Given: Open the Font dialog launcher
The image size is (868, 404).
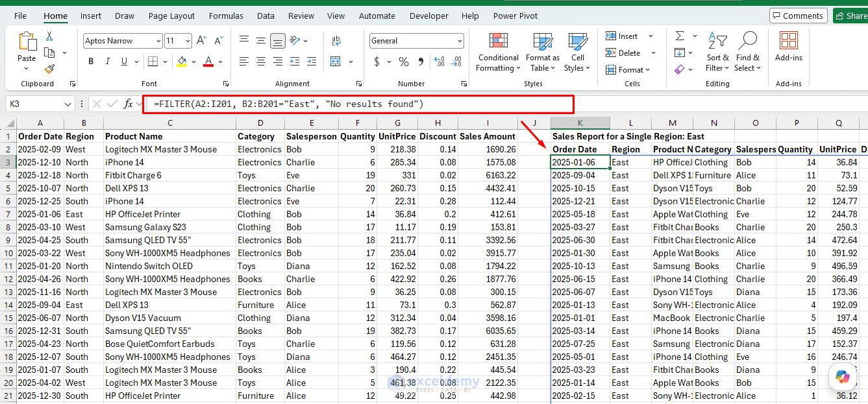Looking at the screenshot, I should tap(226, 84).
